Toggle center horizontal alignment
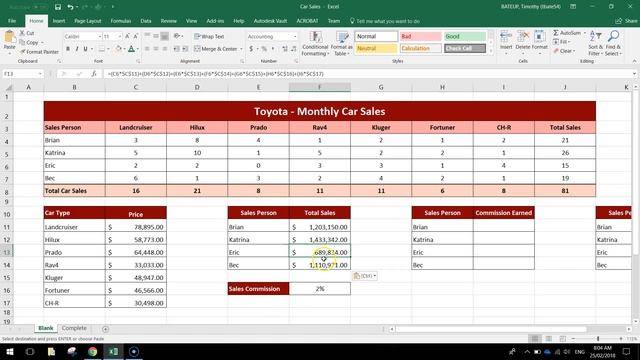 click(x=156, y=49)
